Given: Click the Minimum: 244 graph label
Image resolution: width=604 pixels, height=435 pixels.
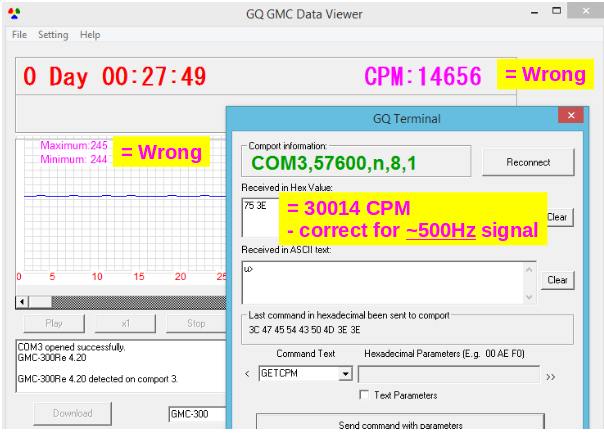Looking at the screenshot, I should click(x=74, y=159).
